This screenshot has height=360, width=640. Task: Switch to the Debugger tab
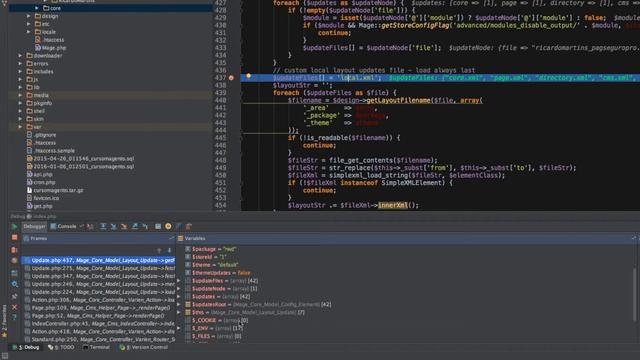(34, 226)
